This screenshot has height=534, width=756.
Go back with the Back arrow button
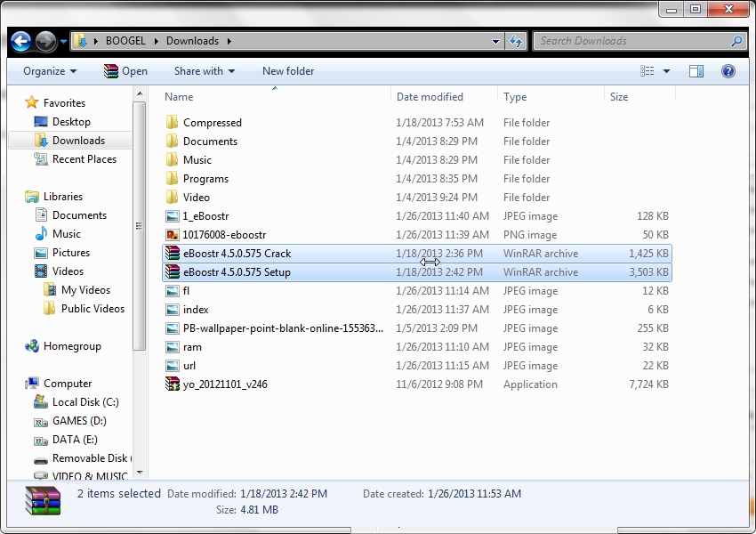(x=20, y=42)
